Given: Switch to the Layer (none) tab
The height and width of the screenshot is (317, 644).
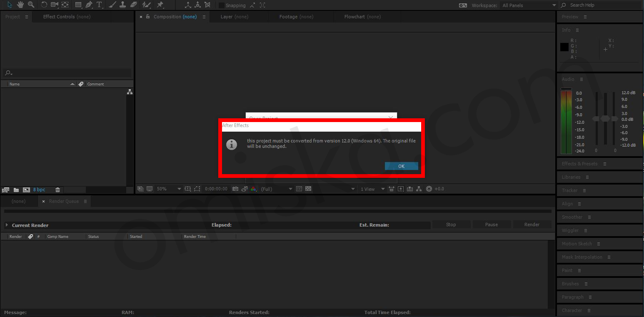Looking at the screenshot, I should (x=234, y=17).
